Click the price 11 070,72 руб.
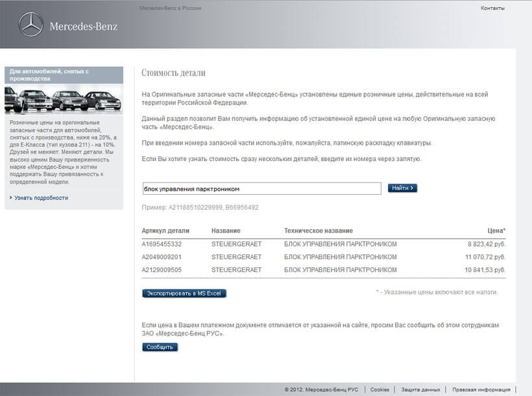 (x=485, y=257)
